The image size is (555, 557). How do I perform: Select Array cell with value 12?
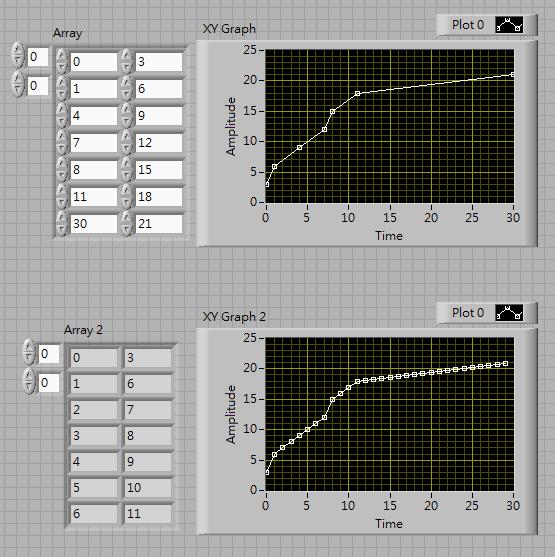pos(159,143)
